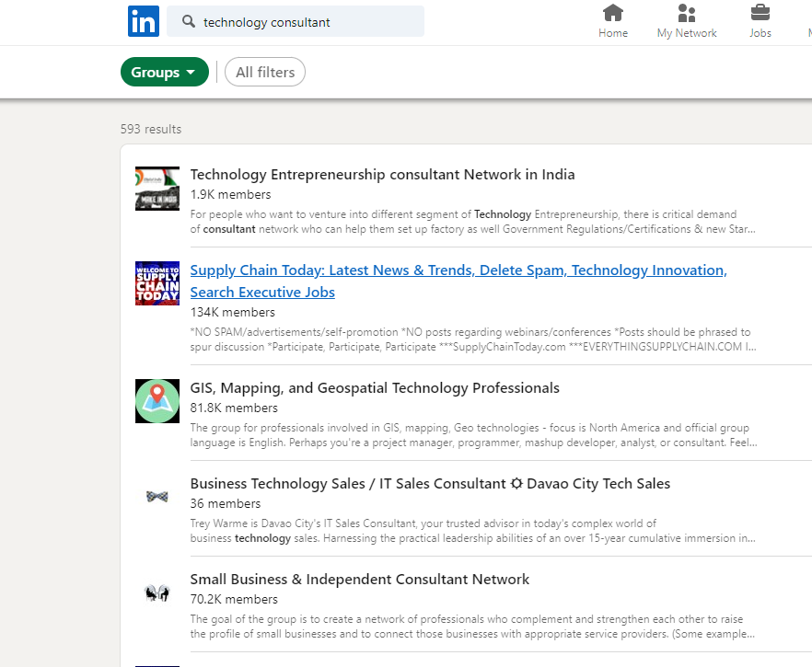Switch to the Home tab

pos(613,20)
